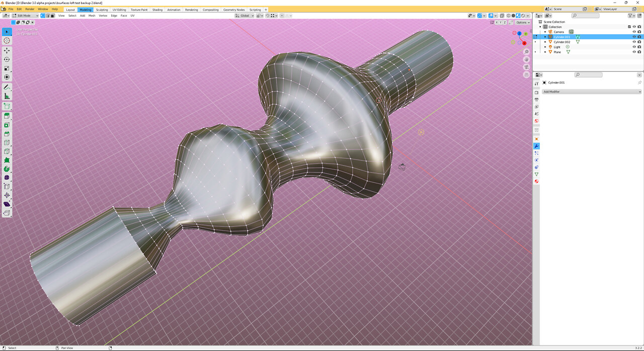Select the Plane object in outliner
Screen dimensions: 644x351
tap(557, 52)
